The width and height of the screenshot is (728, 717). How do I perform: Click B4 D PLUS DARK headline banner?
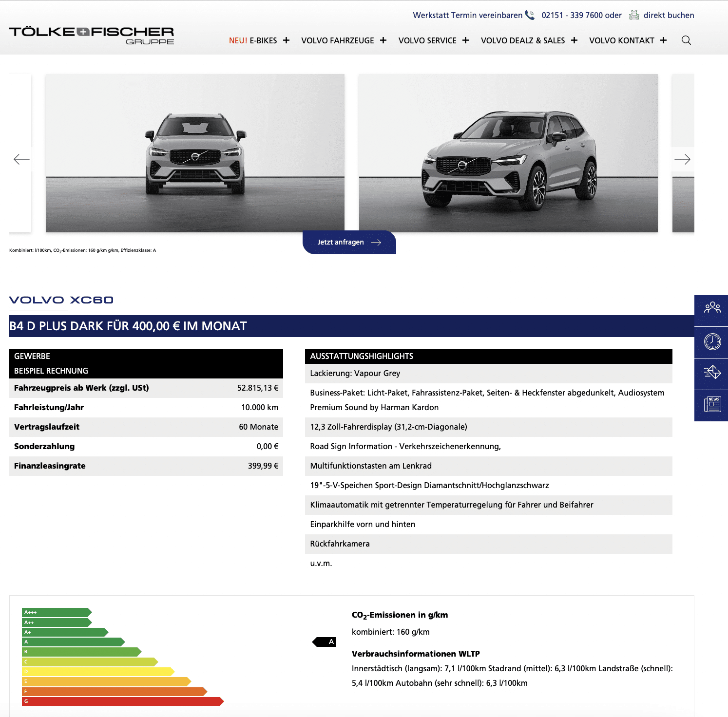point(352,326)
